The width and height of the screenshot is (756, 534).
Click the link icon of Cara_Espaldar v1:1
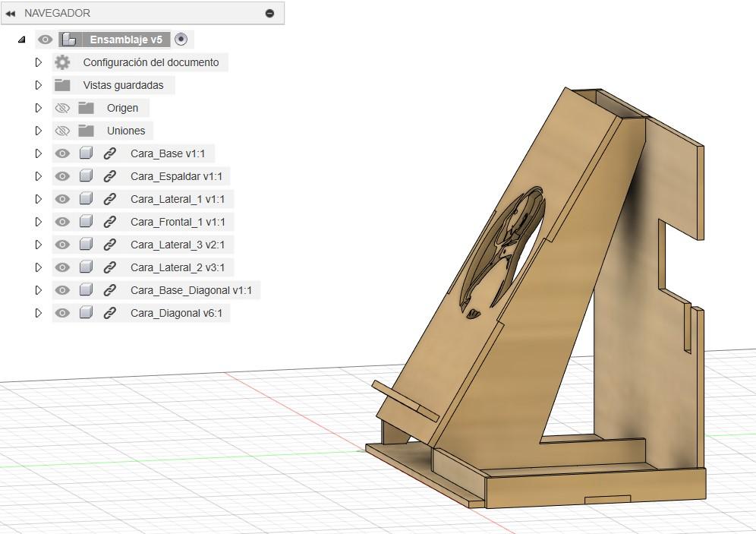(x=109, y=176)
